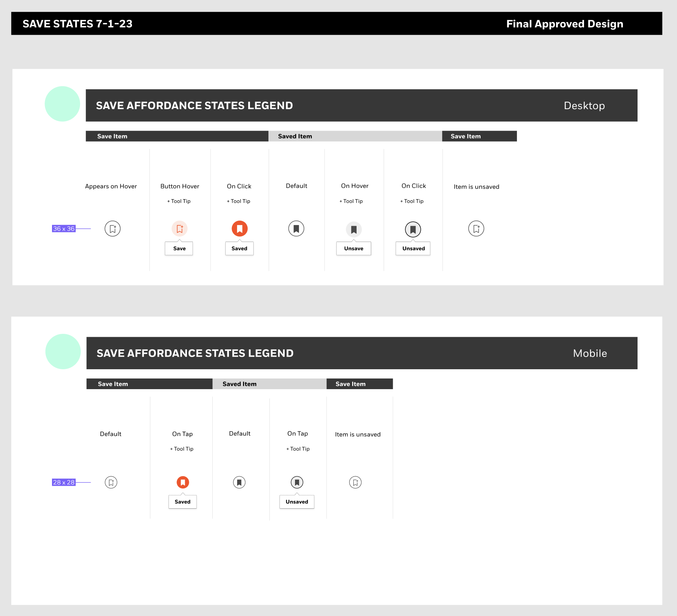Click mobile Save Item Default bookmark icon

click(111, 482)
